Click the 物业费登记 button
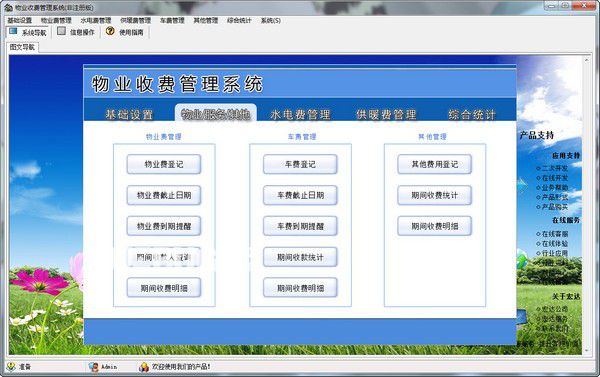The height and width of the screenshot is (377, 600). (x=164, y=164)
